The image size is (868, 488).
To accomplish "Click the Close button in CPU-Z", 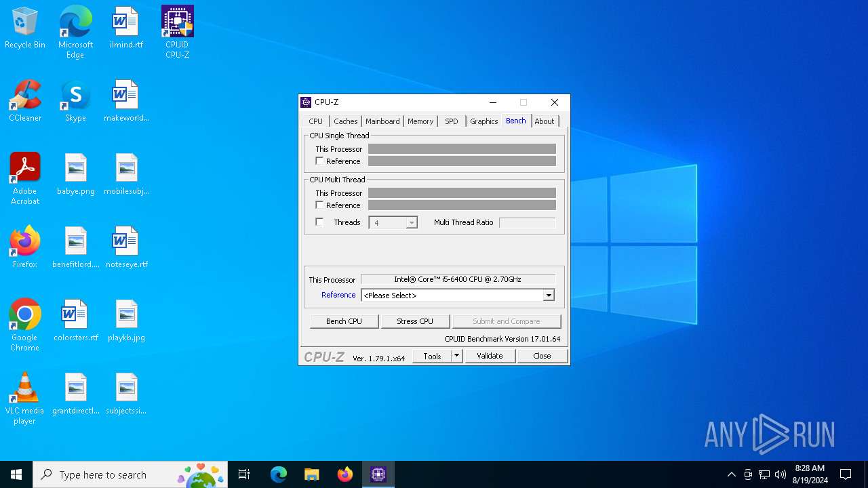I will 542,356.
